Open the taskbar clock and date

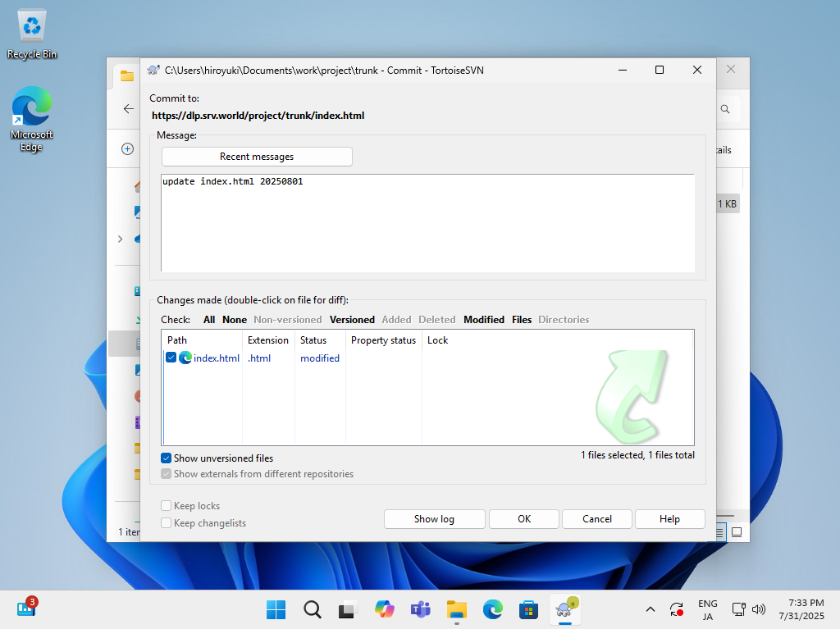(801, 609)
